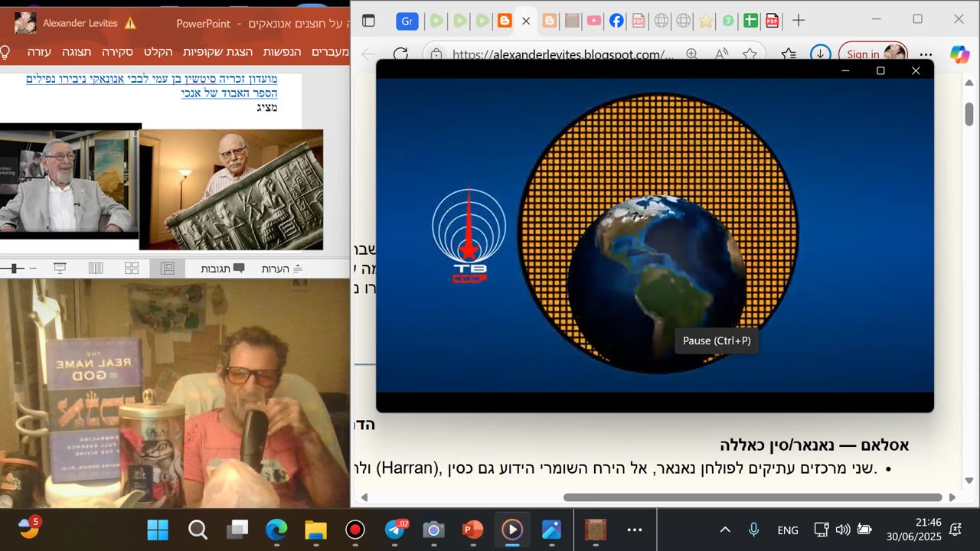Open the Edge tab actions menu icon

368,21
